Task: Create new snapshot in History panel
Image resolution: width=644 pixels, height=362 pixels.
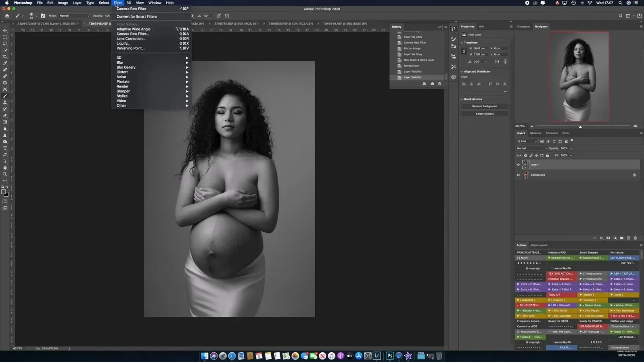Action: pyautogui.click(x=432, y=84)
